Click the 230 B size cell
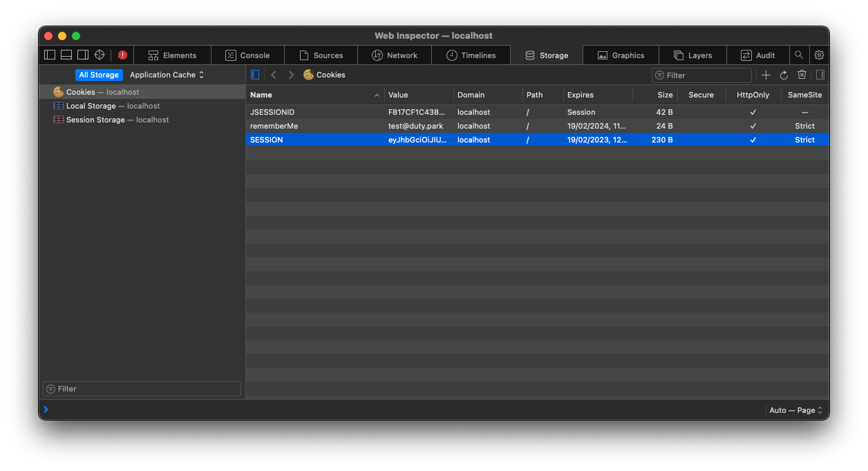Viewport: 868px width, 471px height. coord(662,140)
